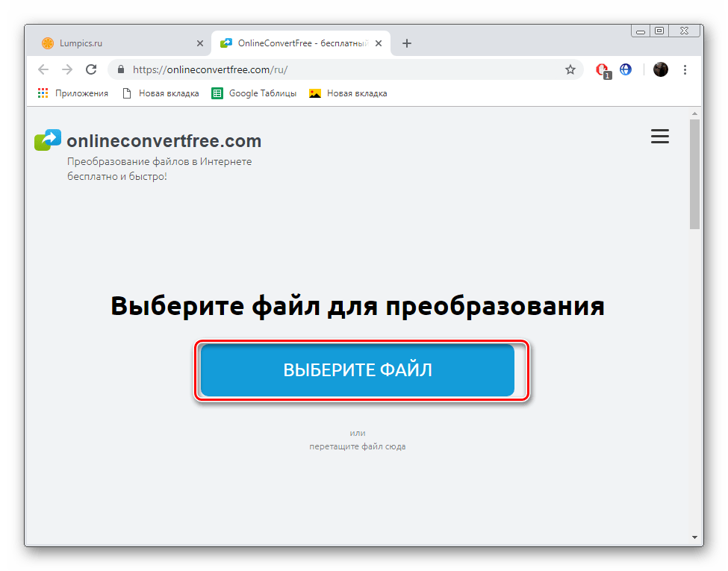The width and height of the screenshot is (728, 571).
Task: Open the Google Таблицы bookmark
Action: [x=254, y=93]
